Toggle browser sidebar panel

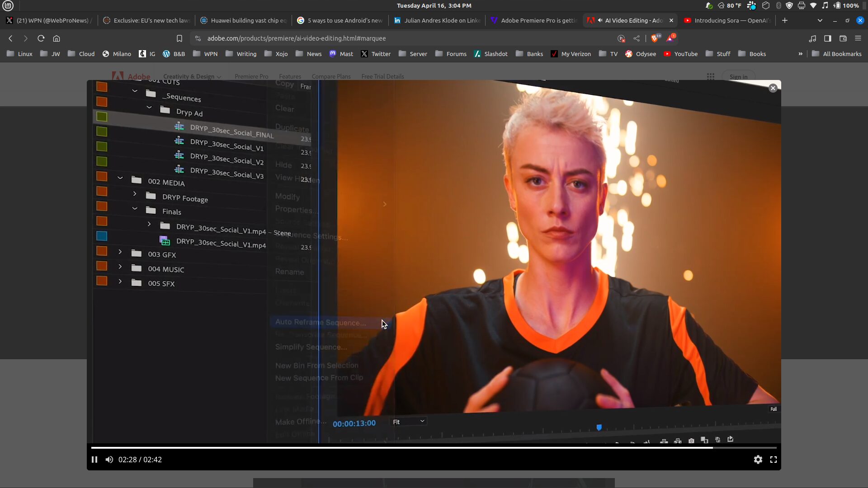pos(828,38)
